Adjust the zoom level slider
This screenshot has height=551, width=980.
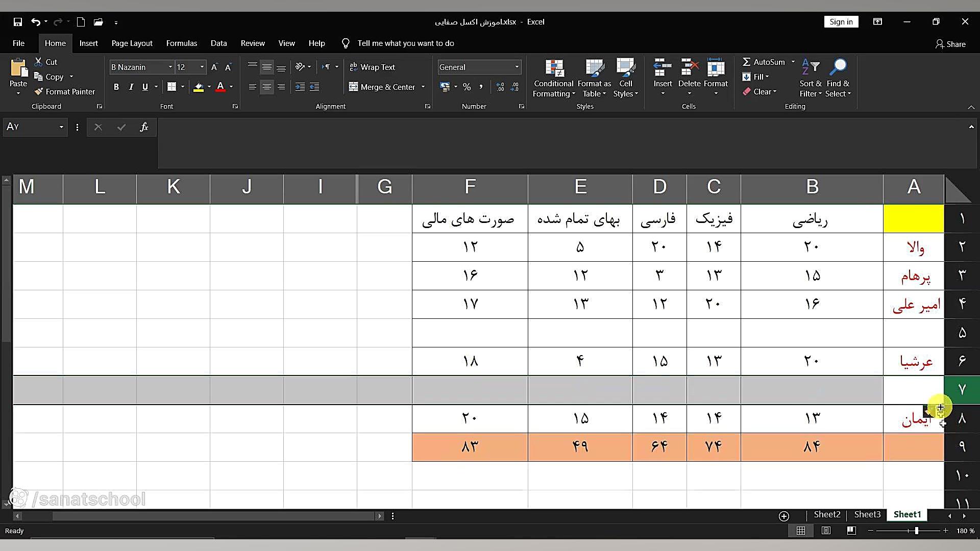(917, 531)
